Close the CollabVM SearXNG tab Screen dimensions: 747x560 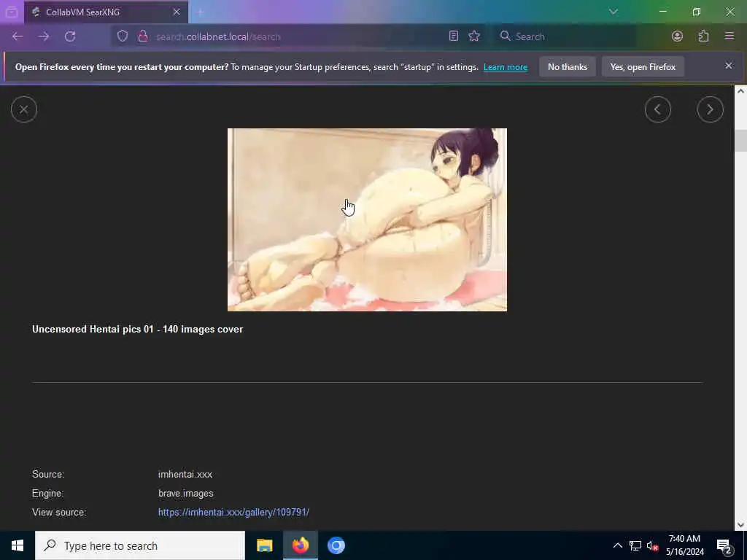click(177, 12)
